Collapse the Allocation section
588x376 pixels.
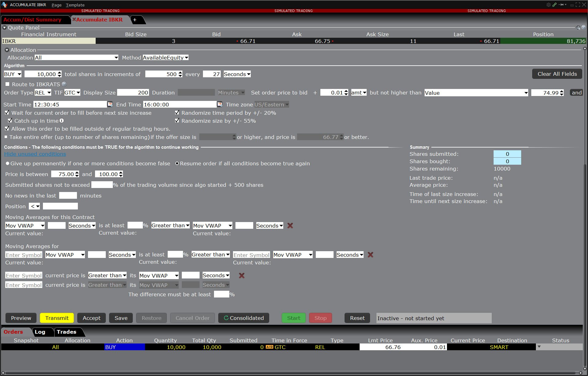7,50
